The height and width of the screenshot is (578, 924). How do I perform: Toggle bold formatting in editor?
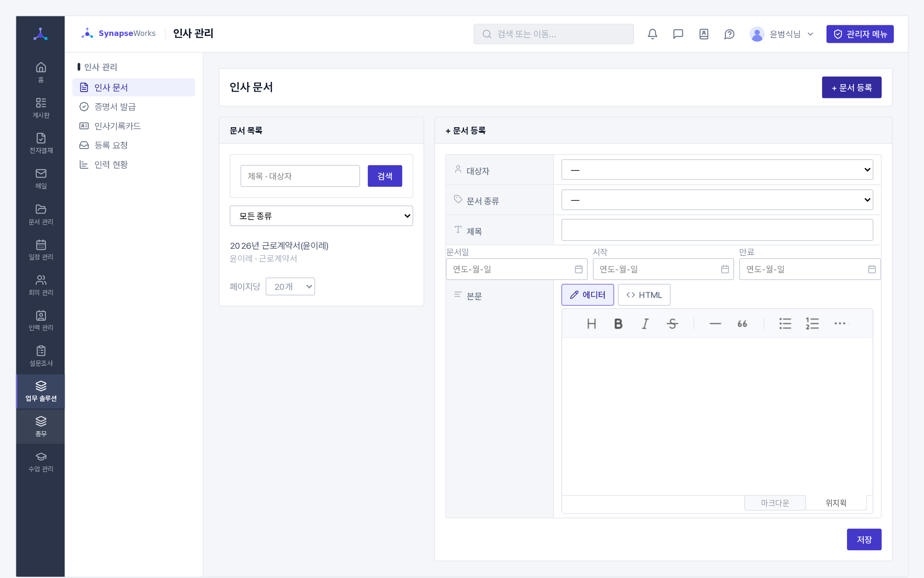click(618, 324)
